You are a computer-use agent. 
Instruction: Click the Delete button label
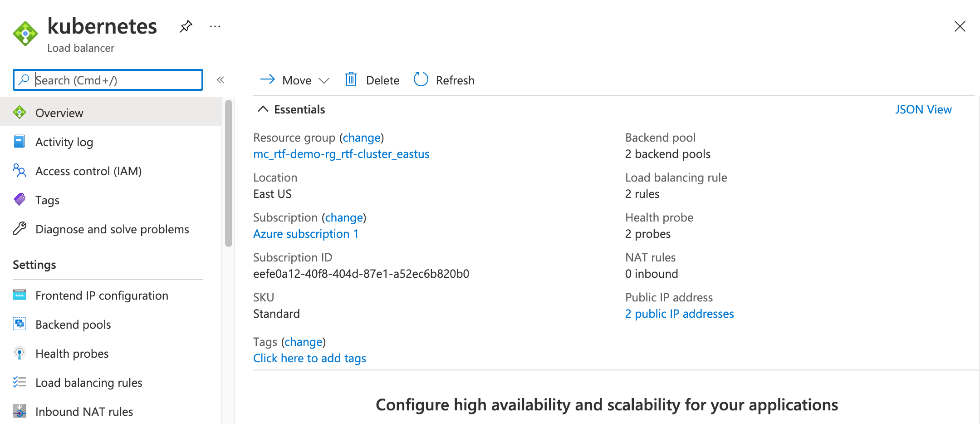[382, 80]
